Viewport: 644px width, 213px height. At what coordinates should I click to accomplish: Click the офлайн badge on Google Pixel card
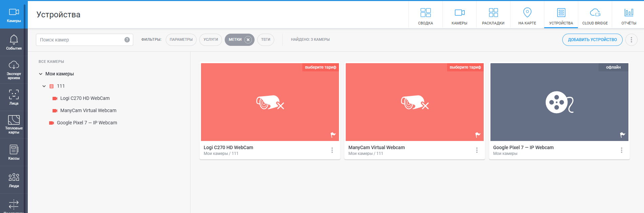[x=613, y=67]
